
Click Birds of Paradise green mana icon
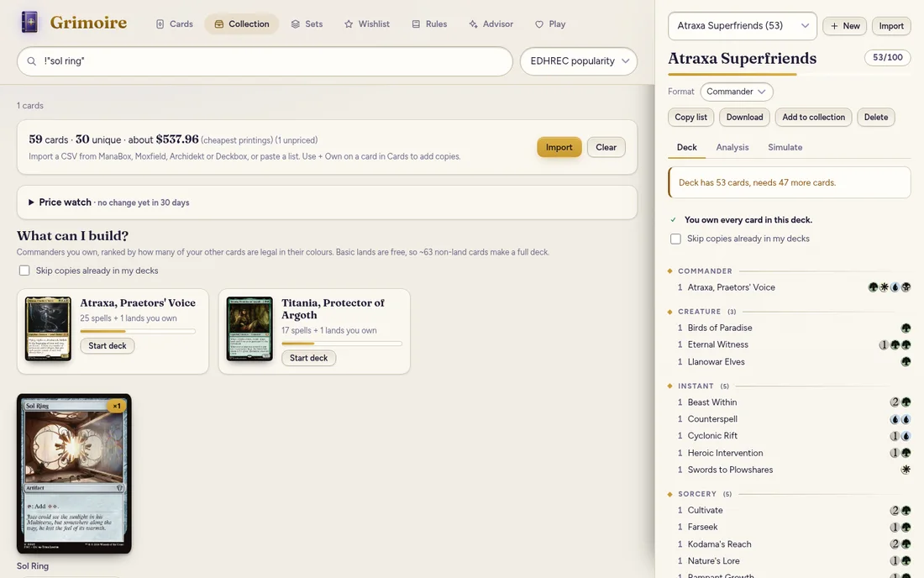[x=906, y=328]
